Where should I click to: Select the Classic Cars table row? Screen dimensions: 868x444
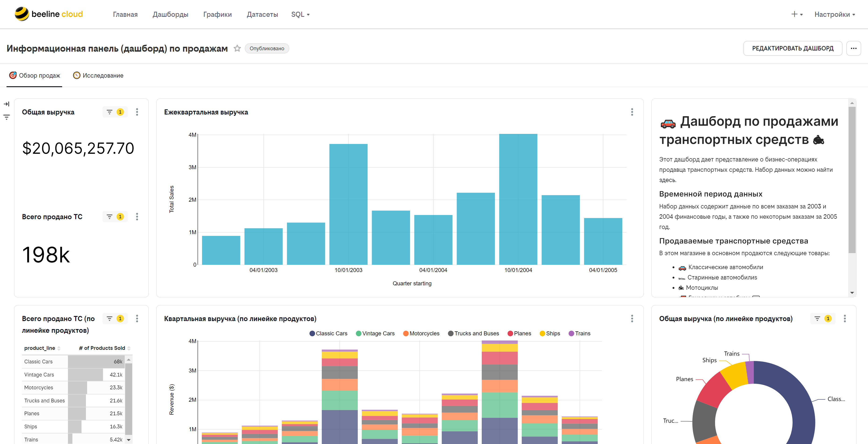tap(74, 362)
